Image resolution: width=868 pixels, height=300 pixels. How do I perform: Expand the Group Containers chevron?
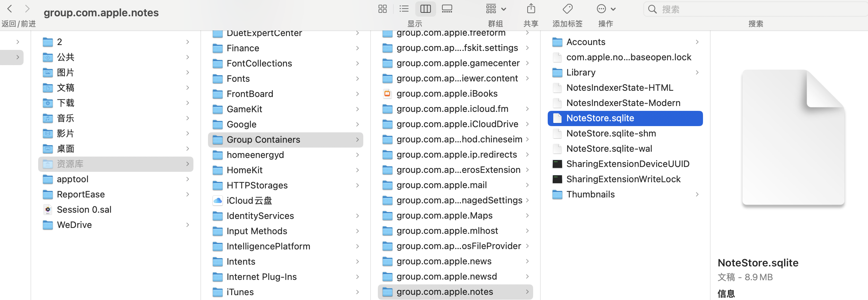coord(357,140)
